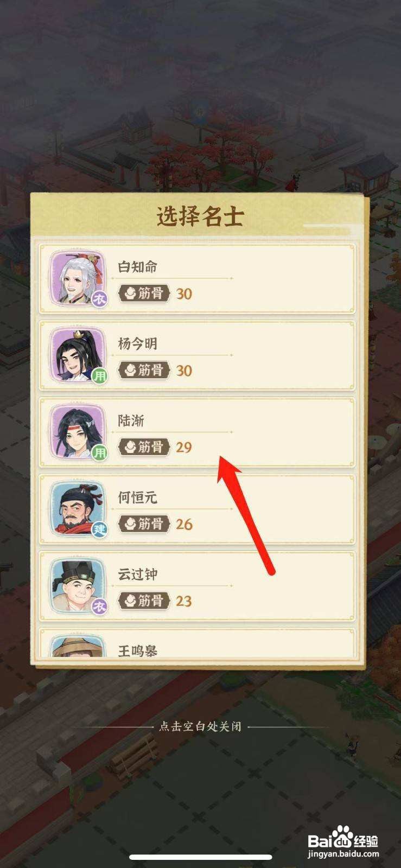401x868 pixels.
Task: Choose 陆渐 portrait avatar
Action: click(x=78, y=432)
